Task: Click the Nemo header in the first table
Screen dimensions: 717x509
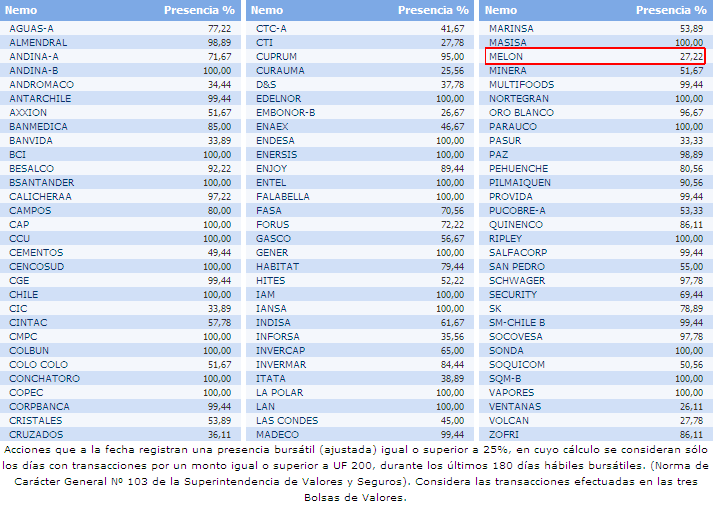Action: pyautogui.click(x=21, y=10)
